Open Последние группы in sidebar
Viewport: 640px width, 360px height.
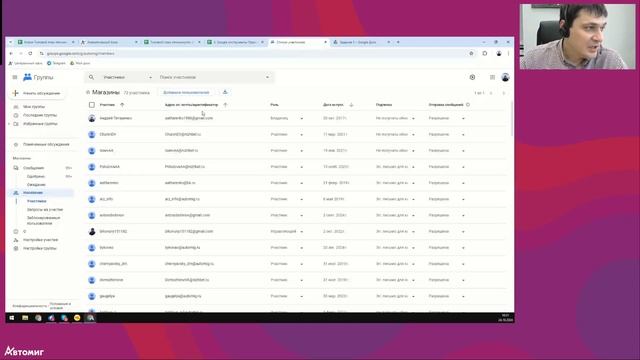(40, 115)
